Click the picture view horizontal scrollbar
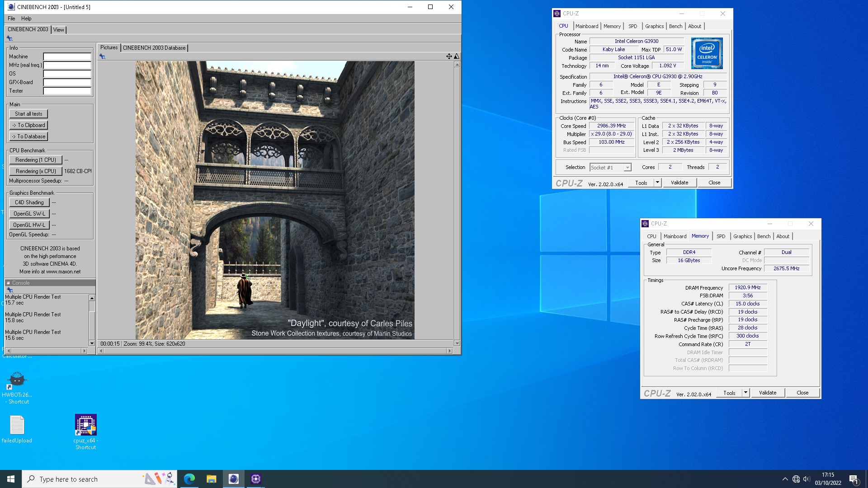The image size is (868, 488). (x=275, y=351)
